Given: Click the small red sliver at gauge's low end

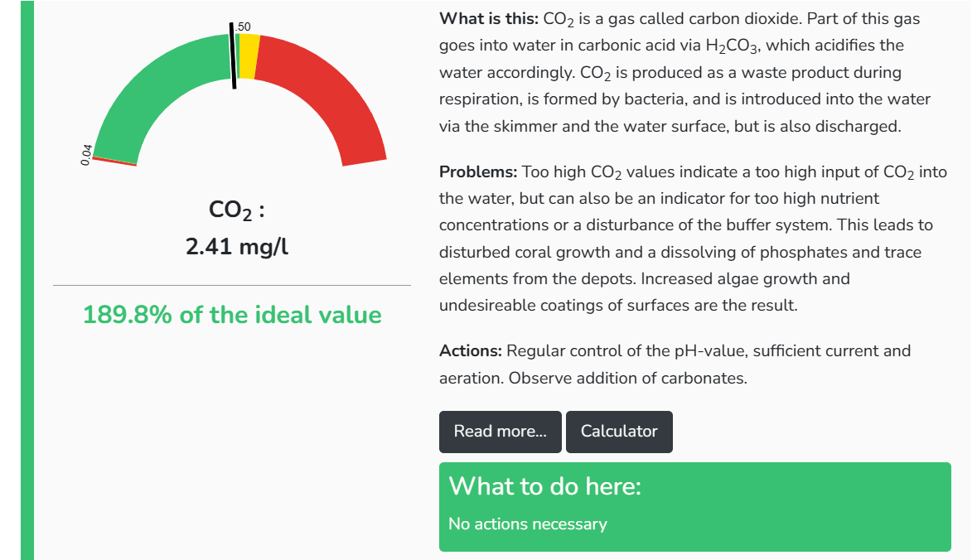Looking at the screenshot, I should [x=114, y=161].
